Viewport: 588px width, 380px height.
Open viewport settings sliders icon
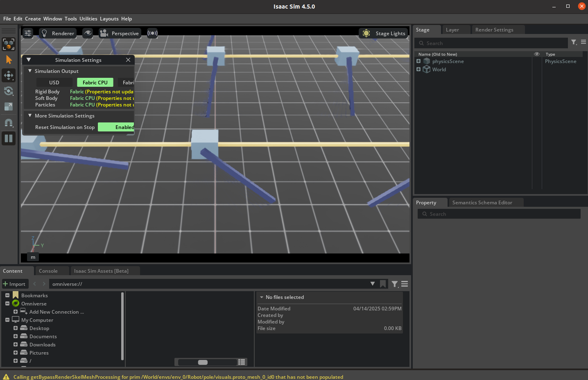28,33
